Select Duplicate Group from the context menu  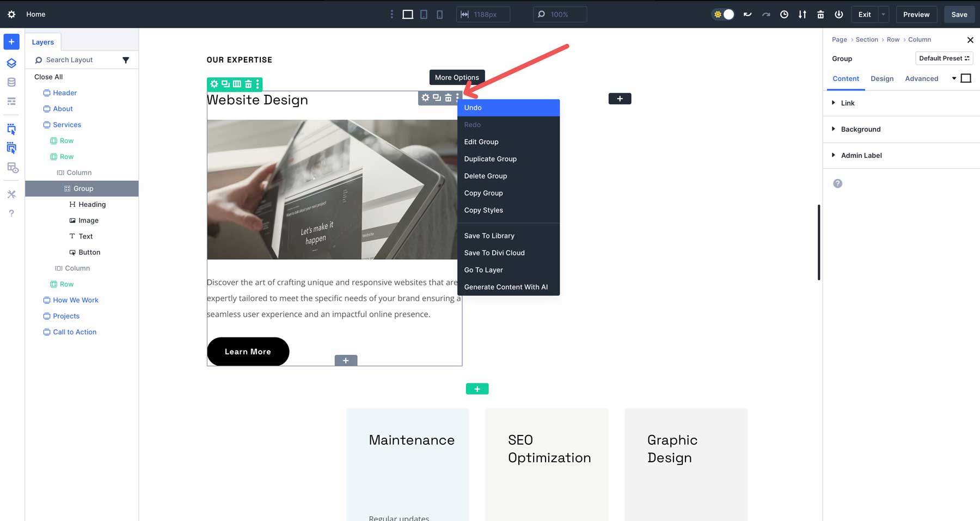(x=490, y=158)
